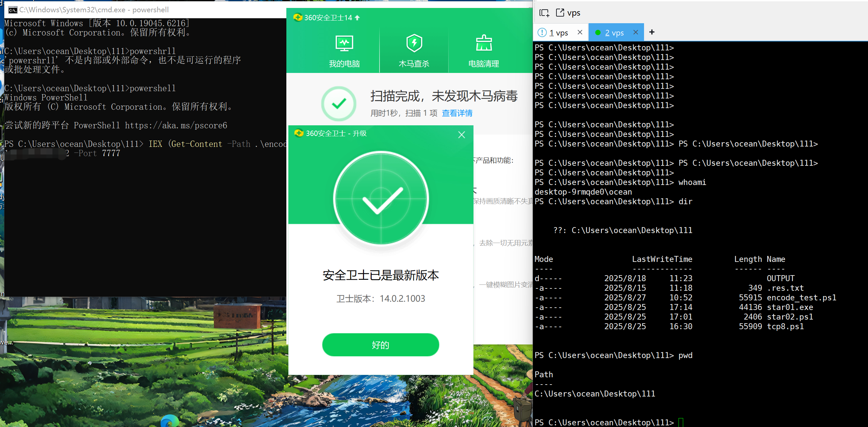Close the 1 vps tab
This screenshot has height=427, width=868.
[x=580, y=32]
